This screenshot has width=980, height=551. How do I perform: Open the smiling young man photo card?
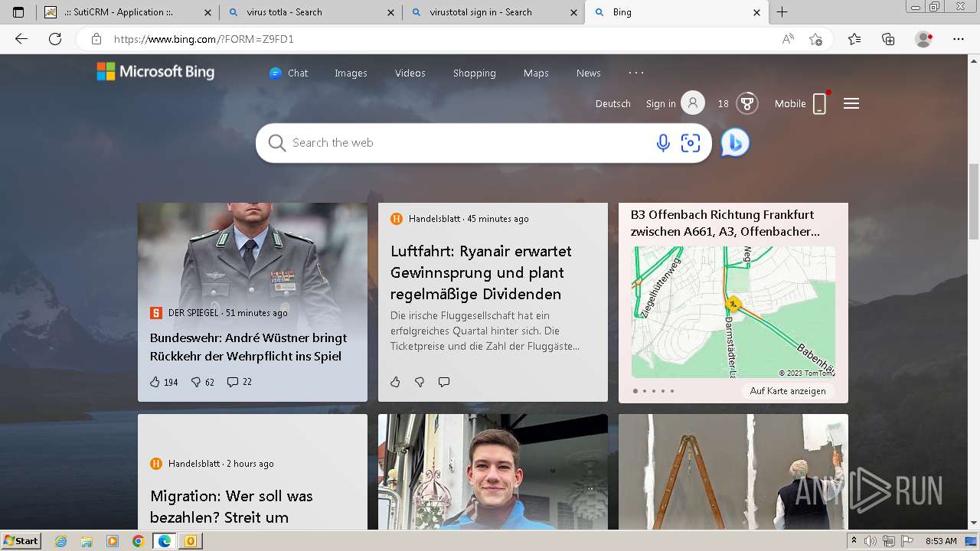point(493,472)
